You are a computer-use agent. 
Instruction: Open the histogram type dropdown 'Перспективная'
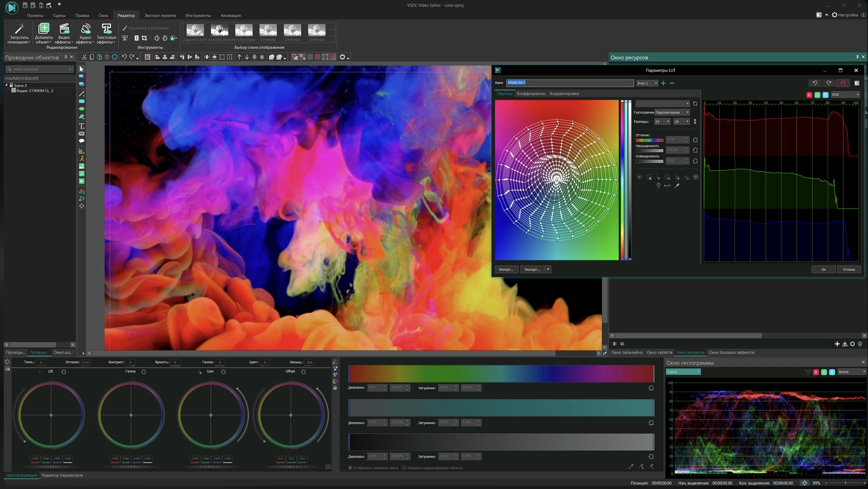[x=672, y=112]
